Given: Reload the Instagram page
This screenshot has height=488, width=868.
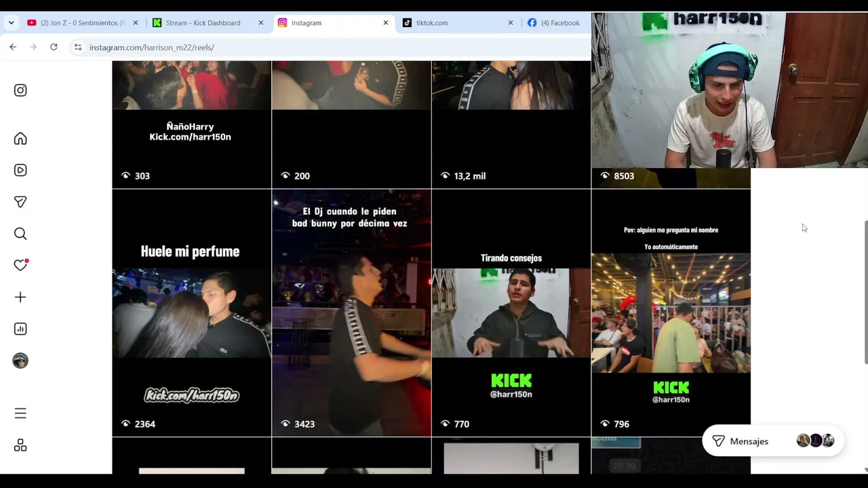Looking at the screenshot, I should (x=54, y=47).
